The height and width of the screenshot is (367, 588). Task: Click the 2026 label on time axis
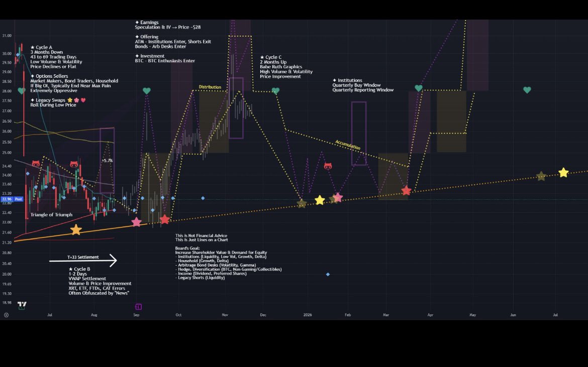coord(308,315)
